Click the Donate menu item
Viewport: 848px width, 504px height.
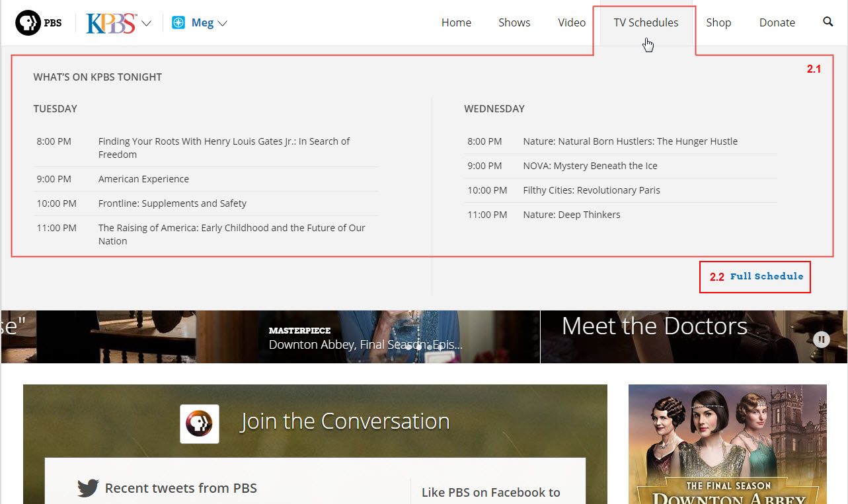(x=777, y=22)
